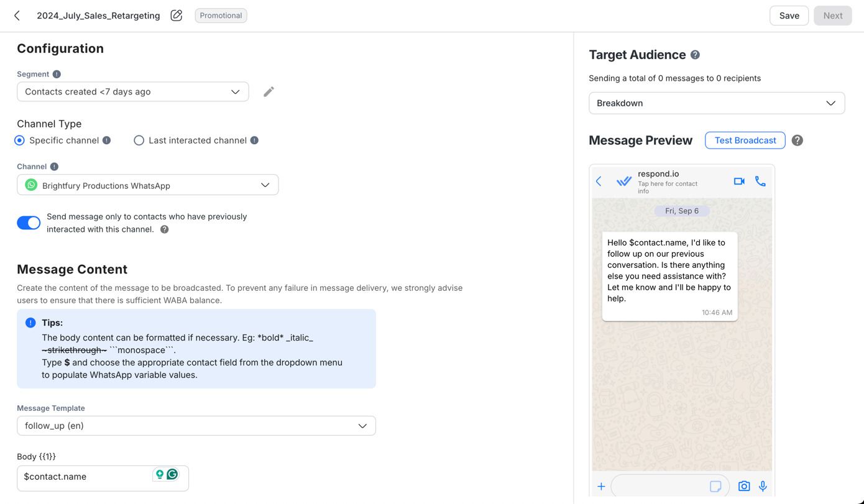Click the back chevron in phone preview
Viewport: 864px width, 504px height.
pos(599,181)
